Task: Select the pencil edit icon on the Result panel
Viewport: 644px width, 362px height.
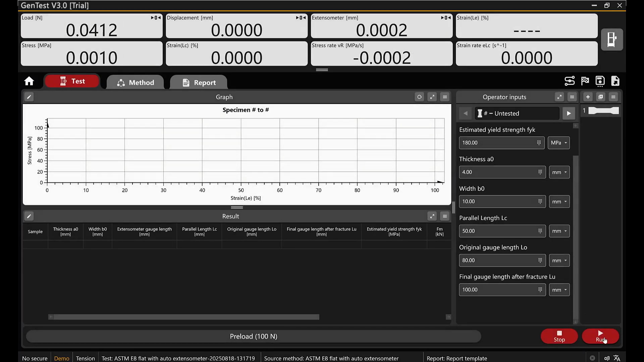Action: click(x=29, y=216)
